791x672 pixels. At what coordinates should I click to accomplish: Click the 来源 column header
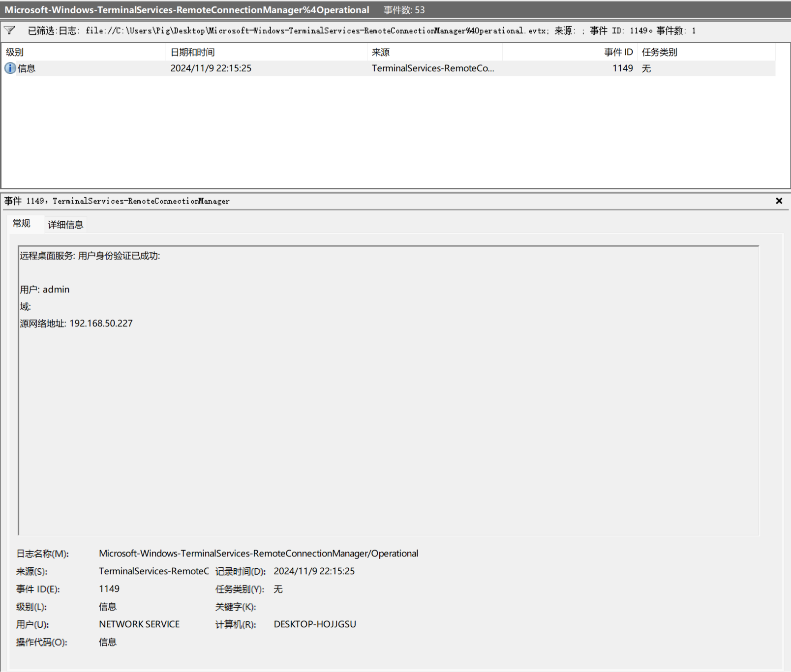pyautogui.click(x=380, y=52)
